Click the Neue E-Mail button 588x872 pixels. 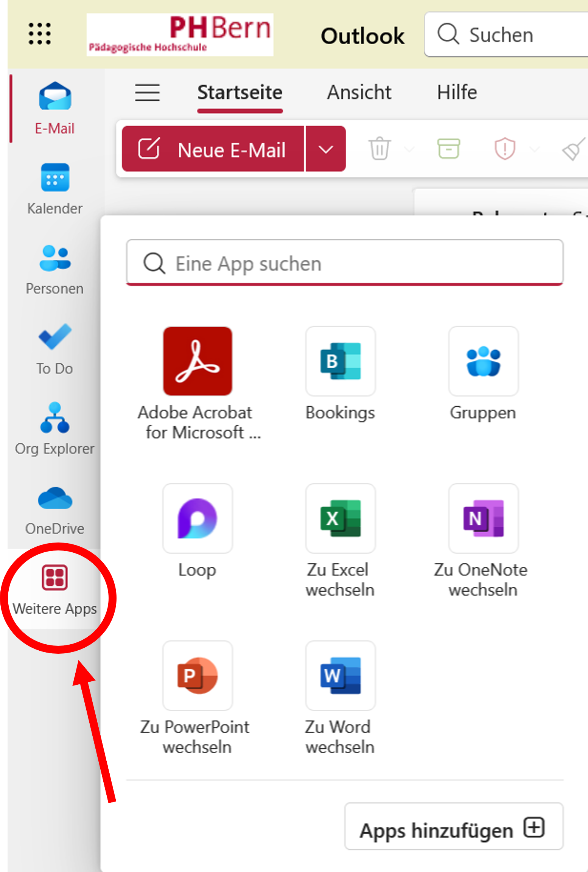[x=213, y=149]
